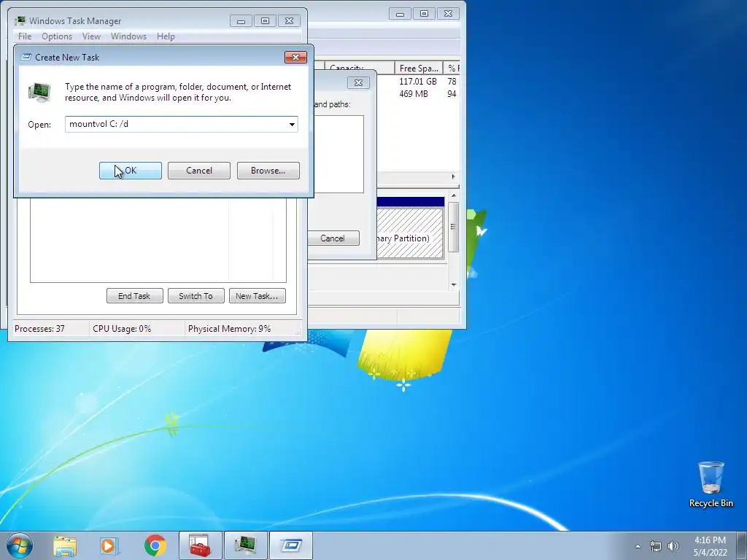Confirm the Create New Task dialog with OK

tap(130, 171)
